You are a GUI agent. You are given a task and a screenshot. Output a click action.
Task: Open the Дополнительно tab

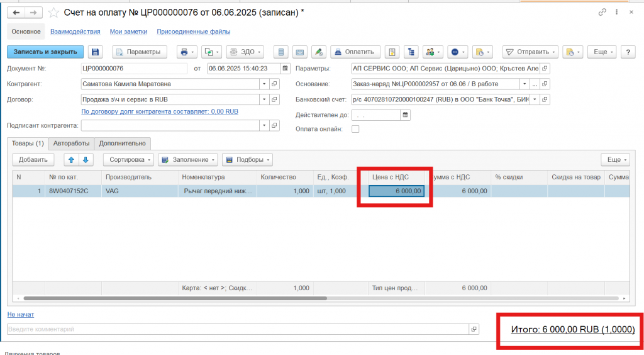pyautogui.click(x=123, y=143)
